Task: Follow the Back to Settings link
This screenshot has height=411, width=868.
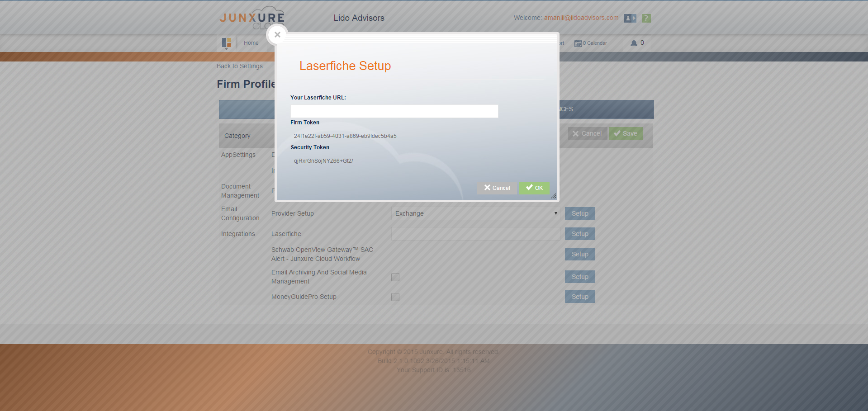Action: tap(240, 66)
